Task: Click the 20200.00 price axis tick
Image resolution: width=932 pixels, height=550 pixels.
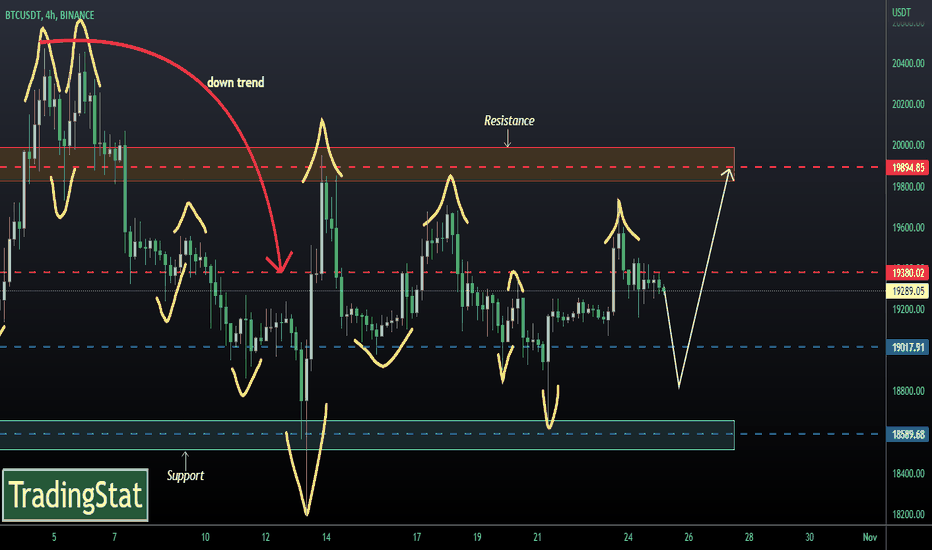Action: point(908,104)
